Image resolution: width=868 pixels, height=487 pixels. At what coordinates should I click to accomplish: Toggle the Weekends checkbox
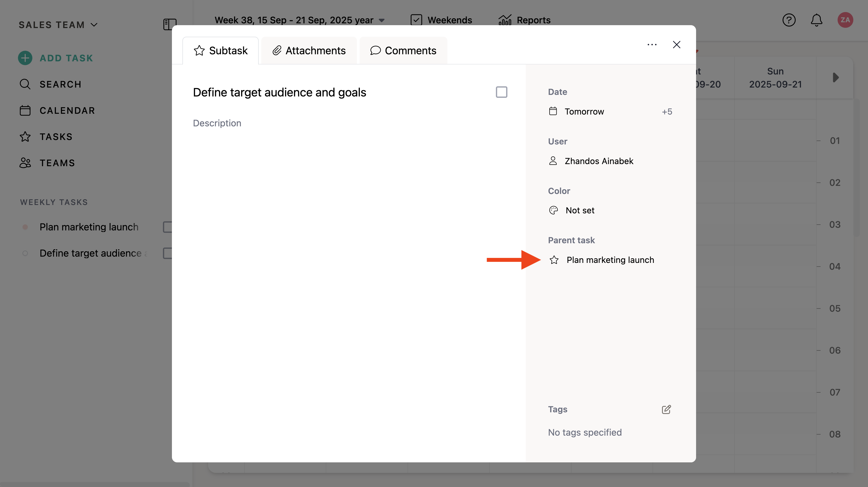click(x=416, y=20)
